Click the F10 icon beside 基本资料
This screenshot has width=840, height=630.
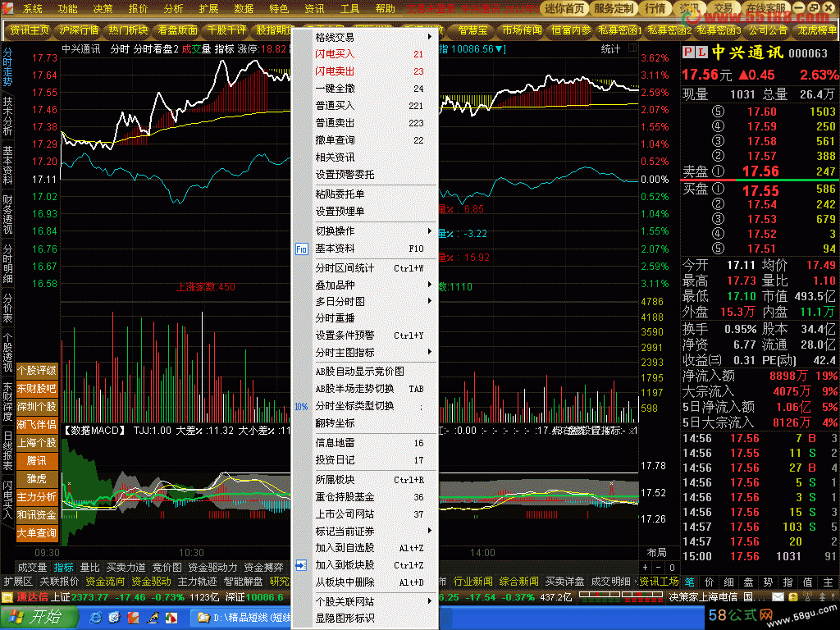click(x=302, y=249)
